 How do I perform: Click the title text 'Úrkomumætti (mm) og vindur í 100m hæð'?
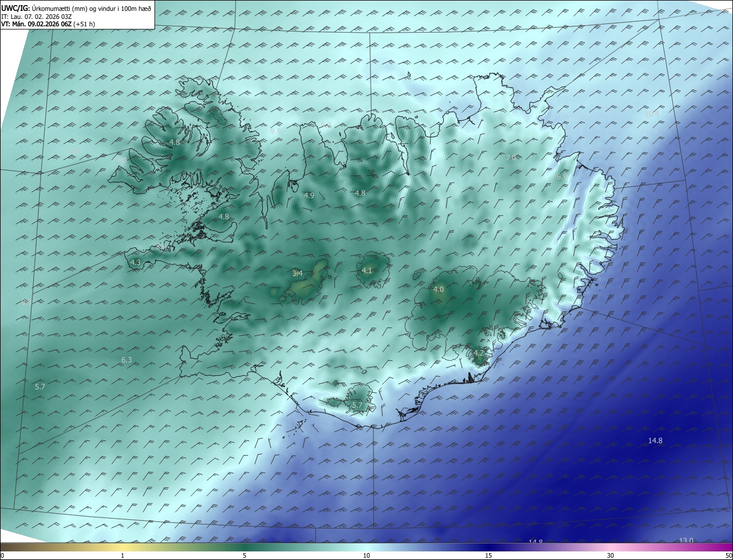(91, 8)
